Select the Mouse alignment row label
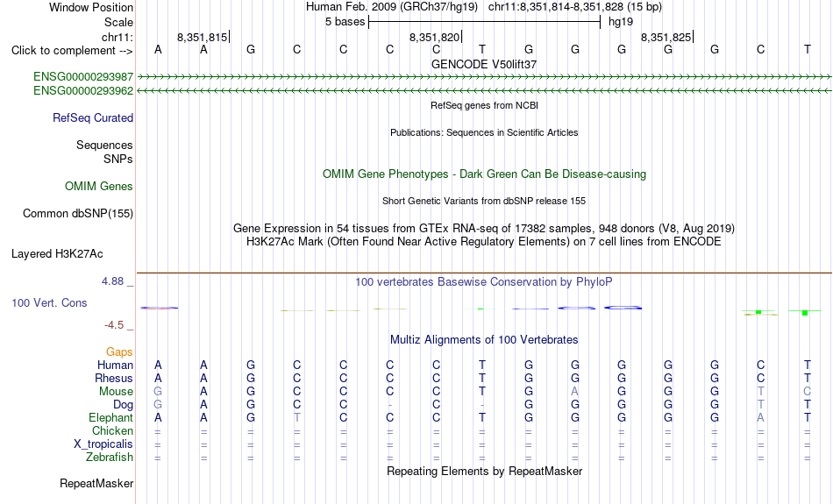Viewport: 833px width, 504px height. pos(117,392)
